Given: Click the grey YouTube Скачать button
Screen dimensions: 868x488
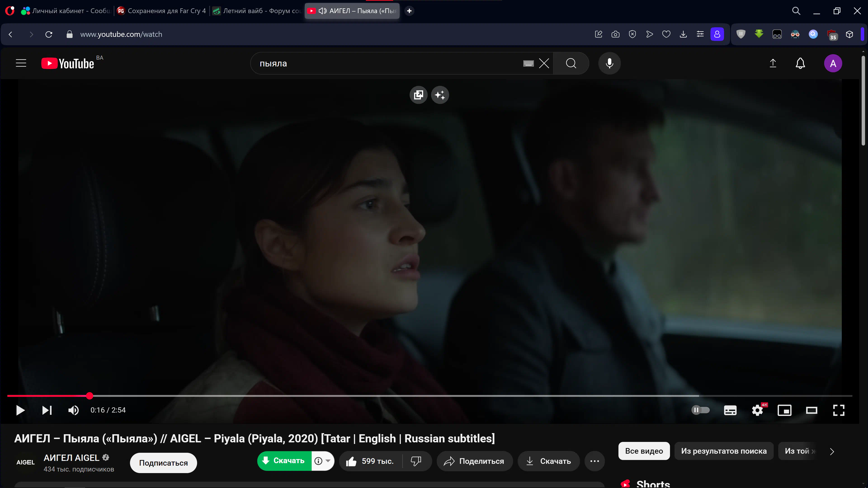Looking at the screenshot, I should (x=549, y=461).
